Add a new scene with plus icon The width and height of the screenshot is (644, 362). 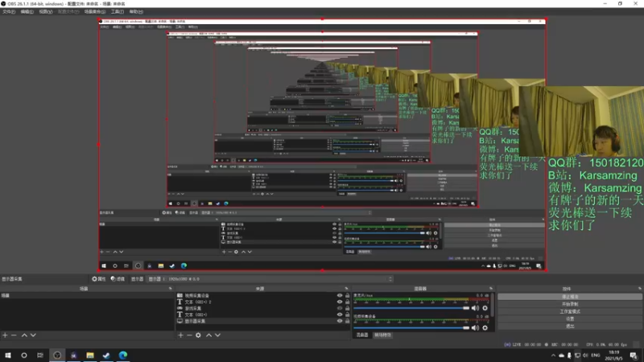(5, 335)
